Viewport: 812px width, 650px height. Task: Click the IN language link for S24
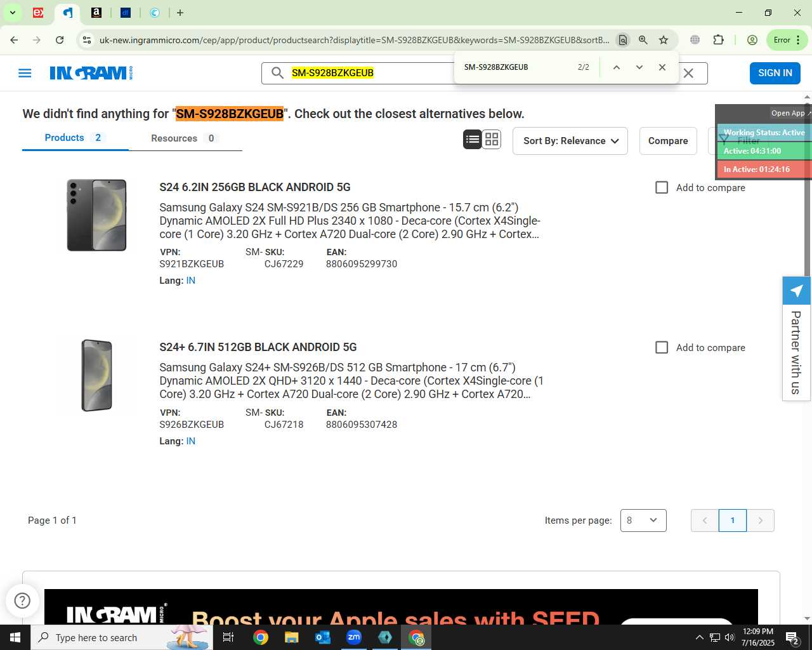point(191,281)
